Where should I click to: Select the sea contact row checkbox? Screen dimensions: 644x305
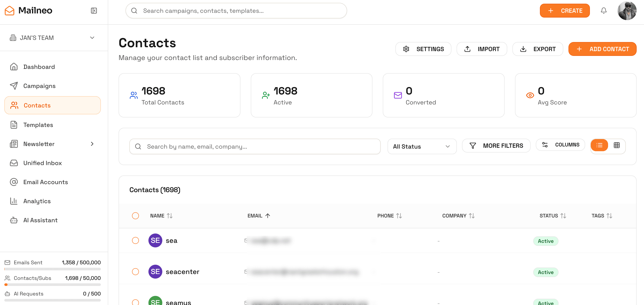pos(135,240)
